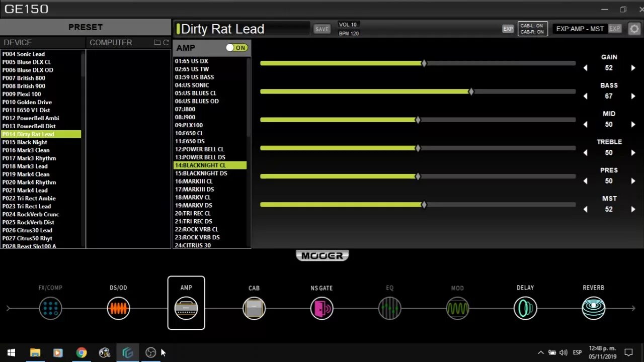
Task: Click the MST slider handle
Action: 424,205
